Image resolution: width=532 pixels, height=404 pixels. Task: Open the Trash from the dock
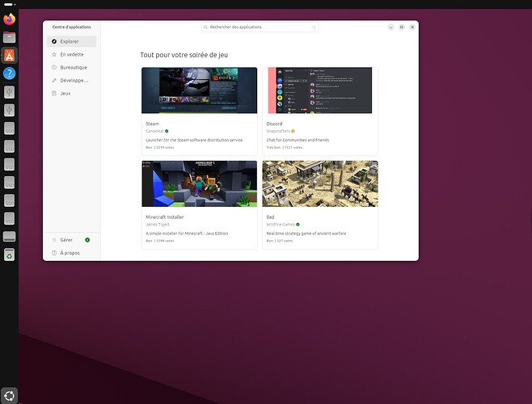[10, 255]
